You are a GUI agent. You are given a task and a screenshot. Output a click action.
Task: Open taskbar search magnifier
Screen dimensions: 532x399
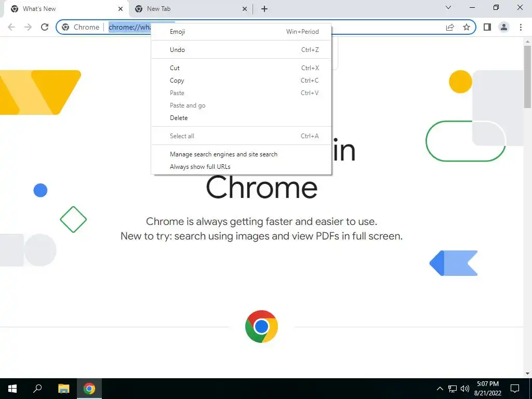37,389
